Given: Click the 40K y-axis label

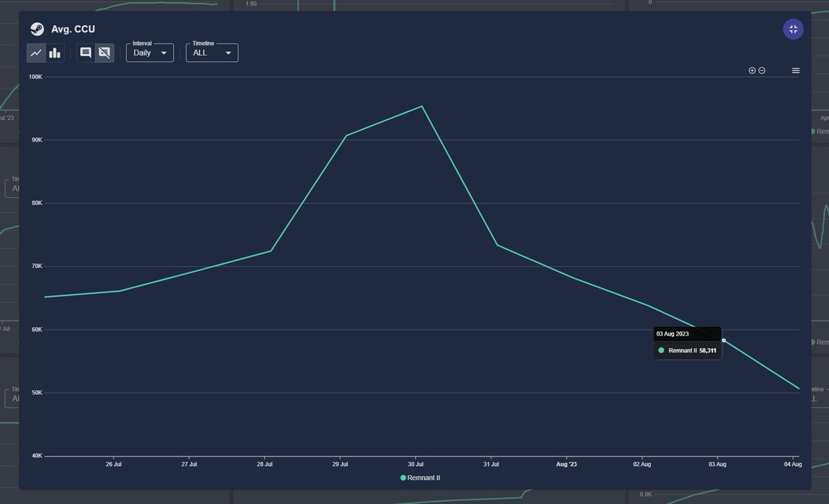Looking at the screenshot, I should pyautogui.click(x=37, y=456).
